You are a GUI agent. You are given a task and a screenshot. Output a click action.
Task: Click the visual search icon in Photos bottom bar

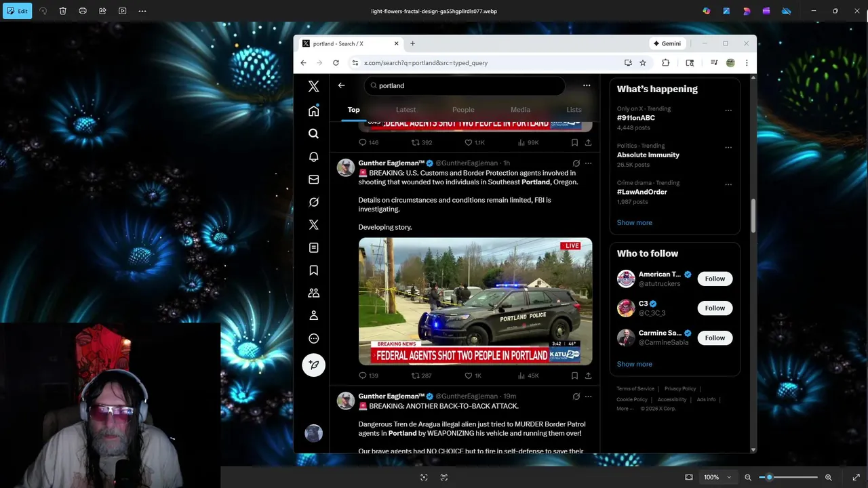(x=424, y=477)
